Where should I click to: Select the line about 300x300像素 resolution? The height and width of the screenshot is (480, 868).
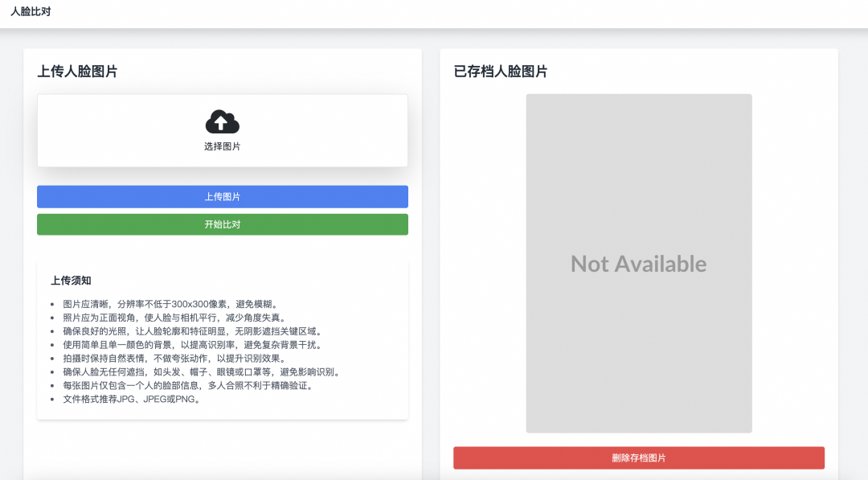pos(172,304)
